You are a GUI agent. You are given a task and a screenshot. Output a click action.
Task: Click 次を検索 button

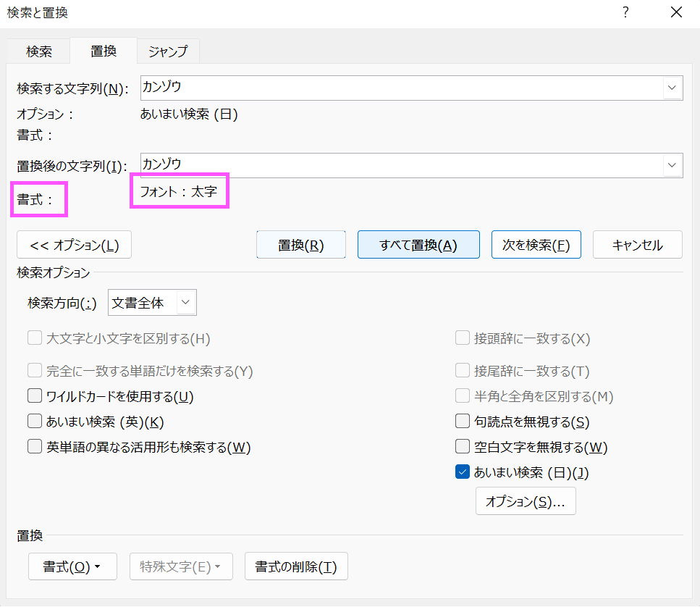[x=536, y=245]
